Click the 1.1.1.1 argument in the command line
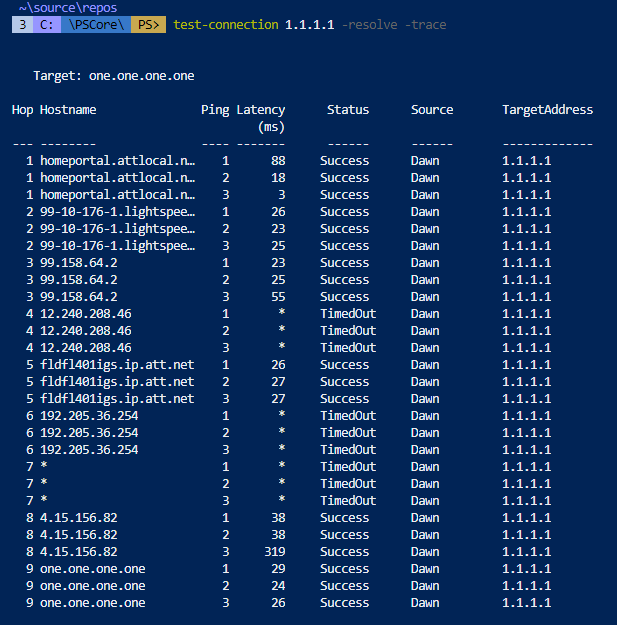The image size is (617, 625). 309,25
